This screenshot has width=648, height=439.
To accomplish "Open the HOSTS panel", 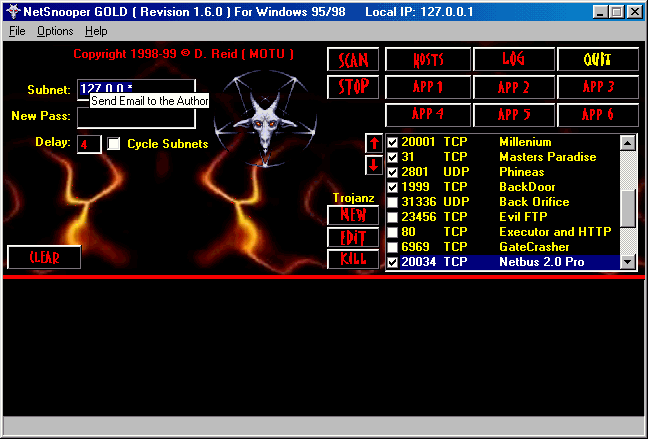I will click(428, 60).
